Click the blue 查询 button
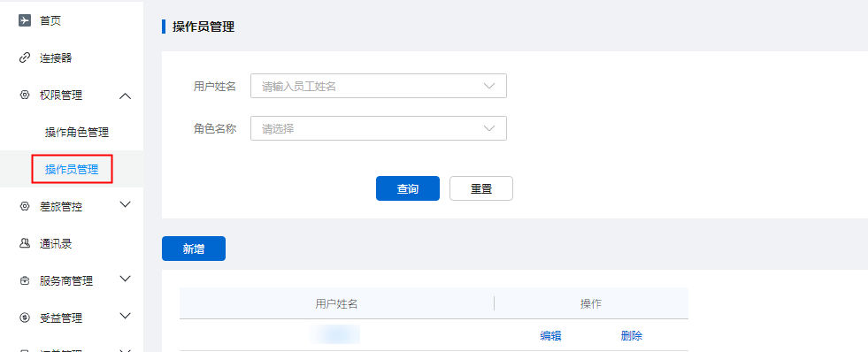Viewport: 868px width, 352px height. [x=408, y=188]
